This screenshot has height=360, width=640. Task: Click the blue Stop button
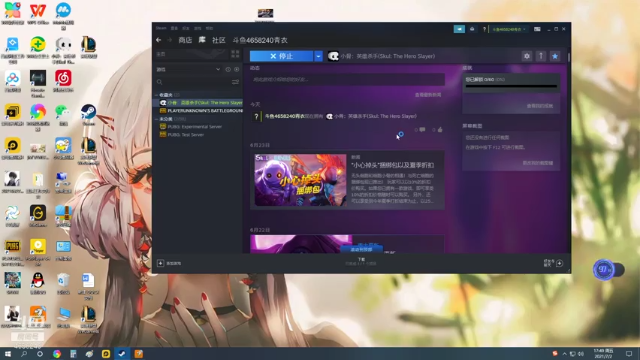coord(281,56)
